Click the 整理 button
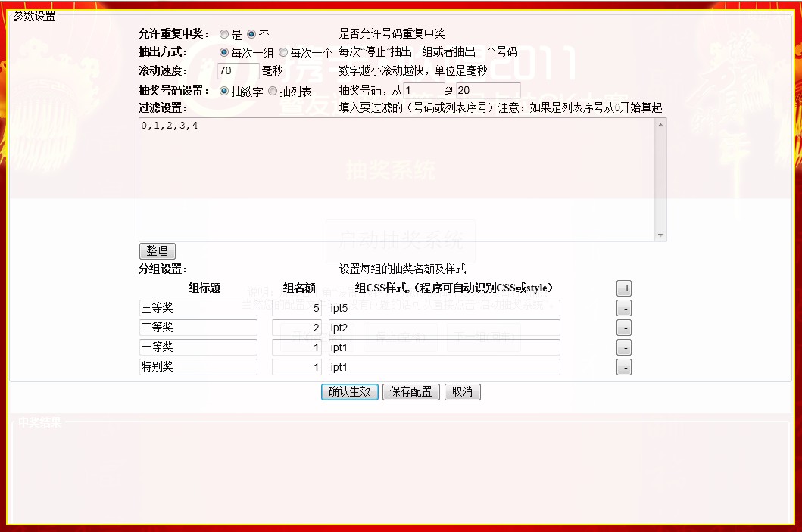 pyautogui.click(x=158, y=251)
